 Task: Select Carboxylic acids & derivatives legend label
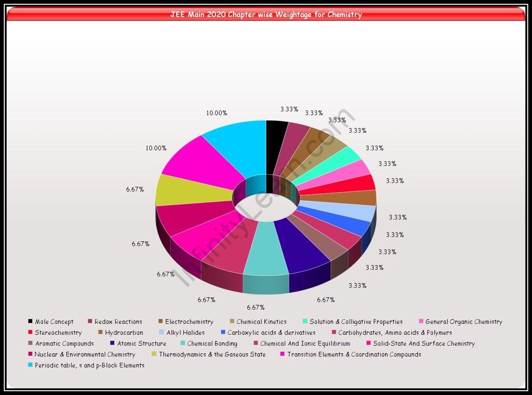[271, 332]
